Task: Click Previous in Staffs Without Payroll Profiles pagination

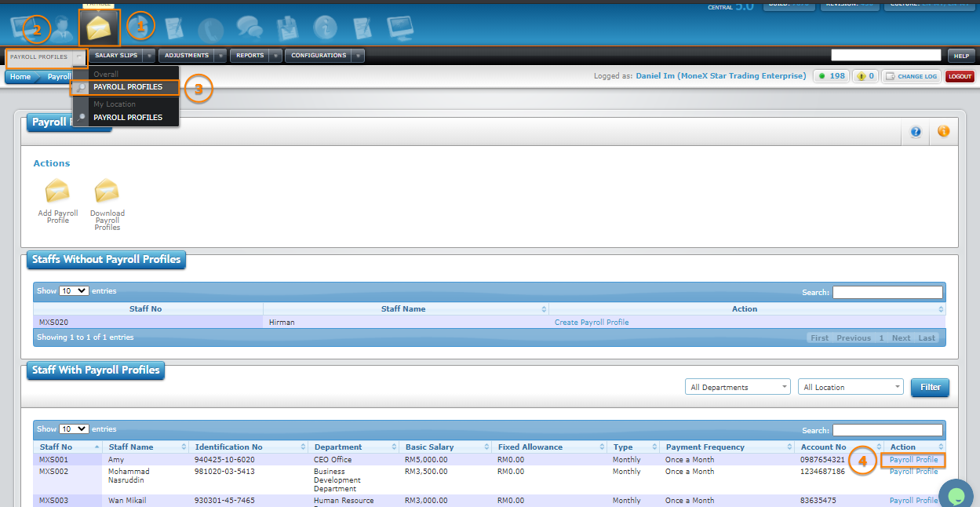Action: (854, 338)
